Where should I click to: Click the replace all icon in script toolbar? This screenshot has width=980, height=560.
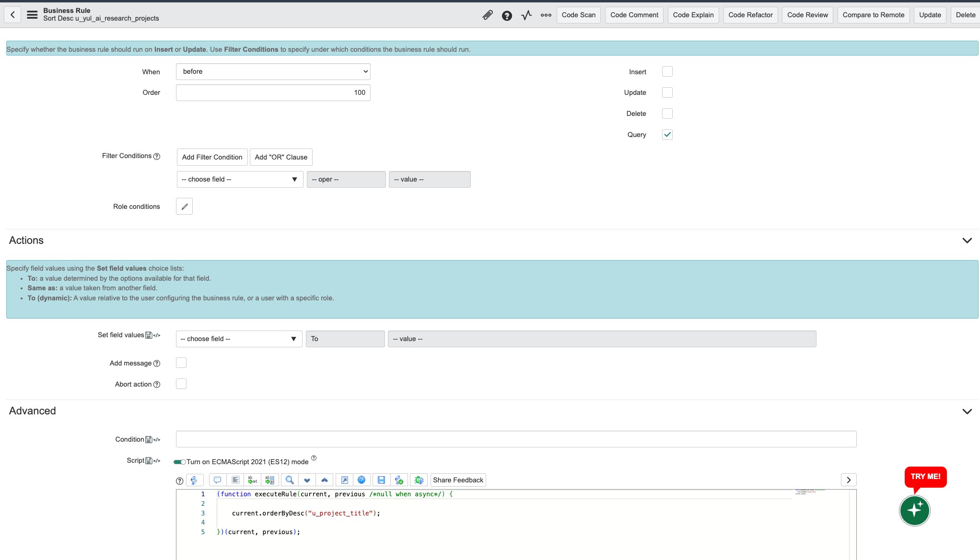270,480
